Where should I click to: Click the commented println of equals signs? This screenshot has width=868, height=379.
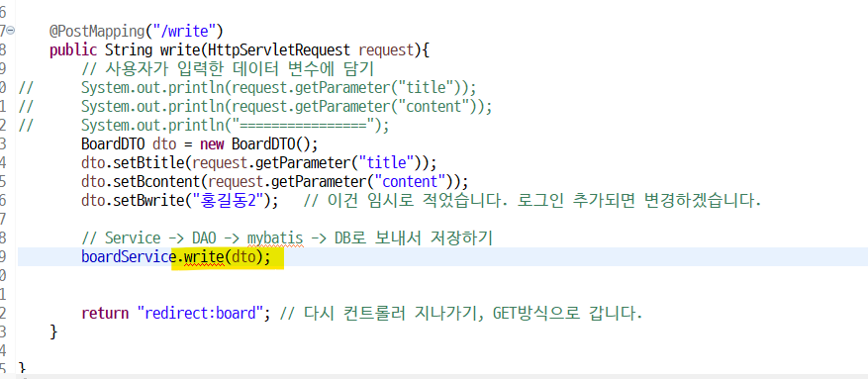pos(235,126)
